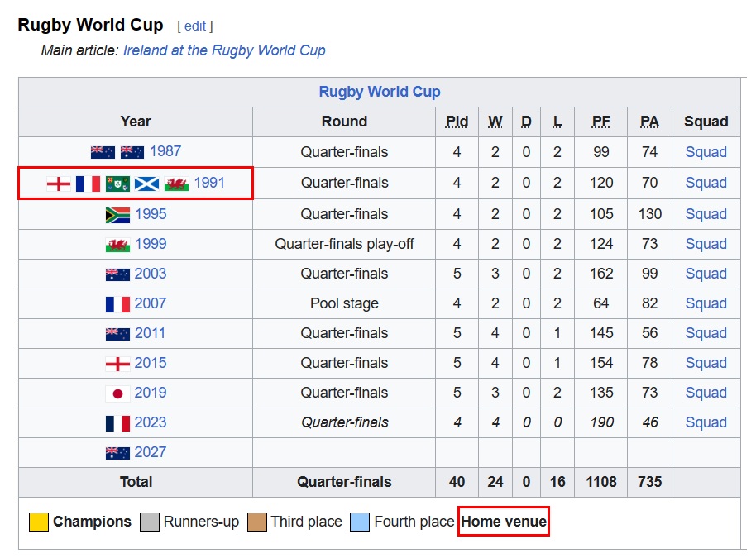Viewport: 756px width, 558px height.
Task: Click the PF column header abbreviation
Action: coord(601,122)
